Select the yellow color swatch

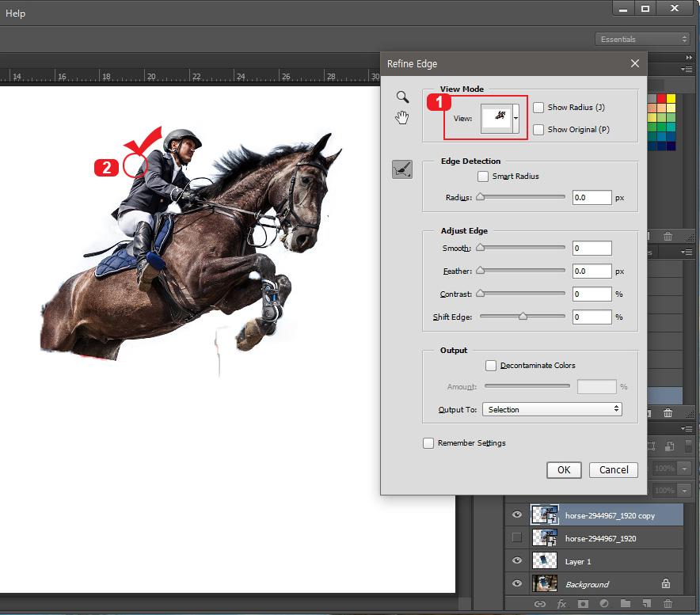pyautogui.click(x=671, y=99)
